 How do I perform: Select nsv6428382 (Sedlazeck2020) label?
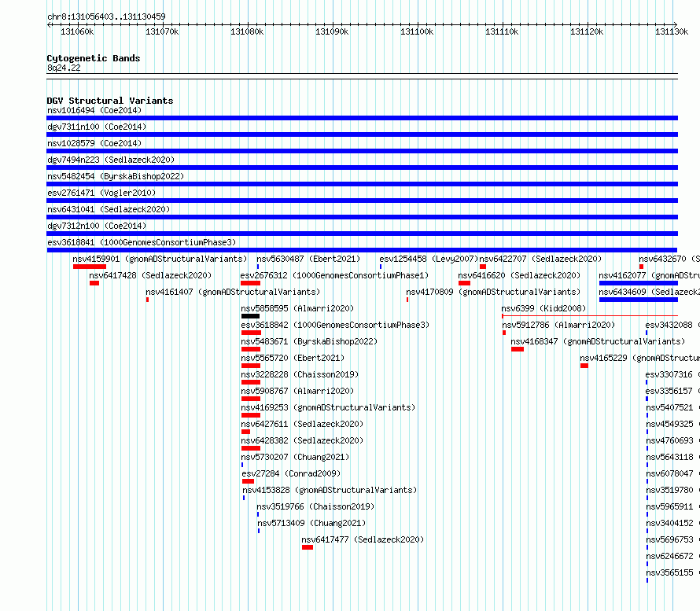pyautogui.click(x=302, y=440)
